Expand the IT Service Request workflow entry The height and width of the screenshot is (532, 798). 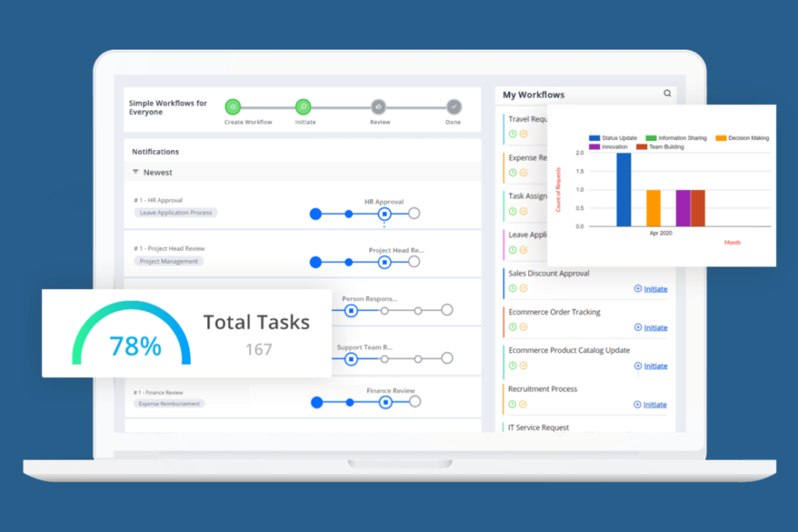pyautogui.click(x=539, y=427)
